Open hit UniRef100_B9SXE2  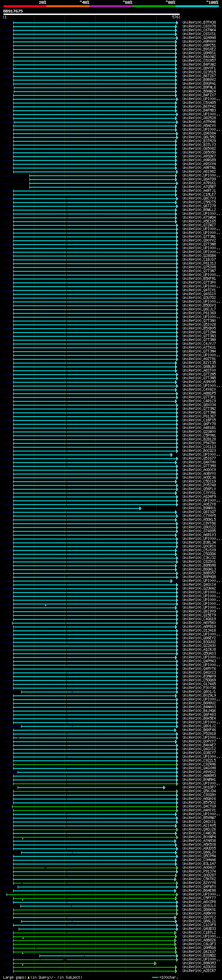tap(199, 49)
